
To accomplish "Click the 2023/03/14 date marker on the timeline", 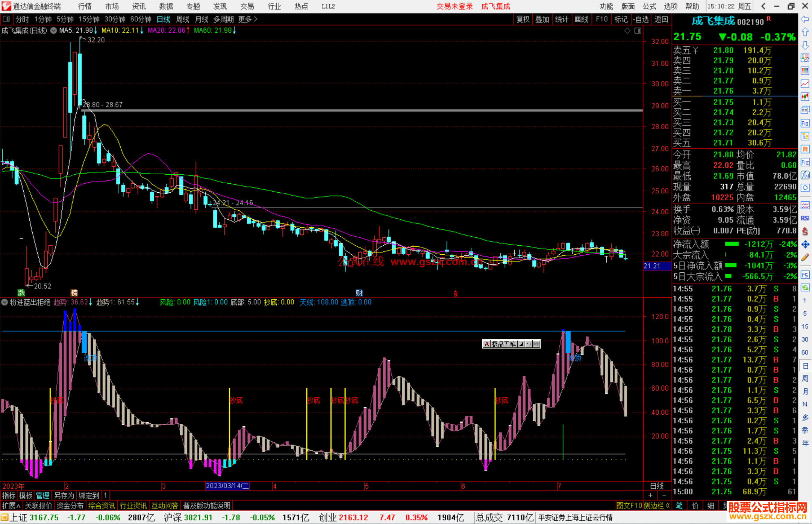I will [x=227, y=486].
